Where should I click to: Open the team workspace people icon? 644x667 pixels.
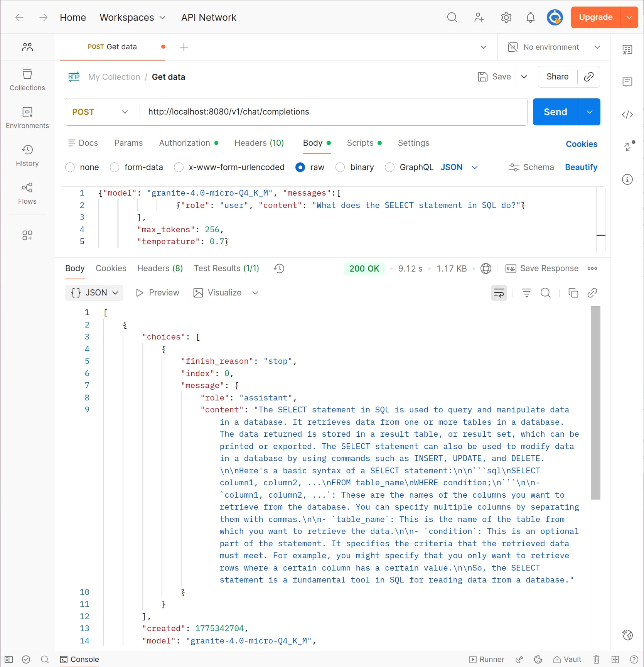pyautogui.click(x=27, y=47)
